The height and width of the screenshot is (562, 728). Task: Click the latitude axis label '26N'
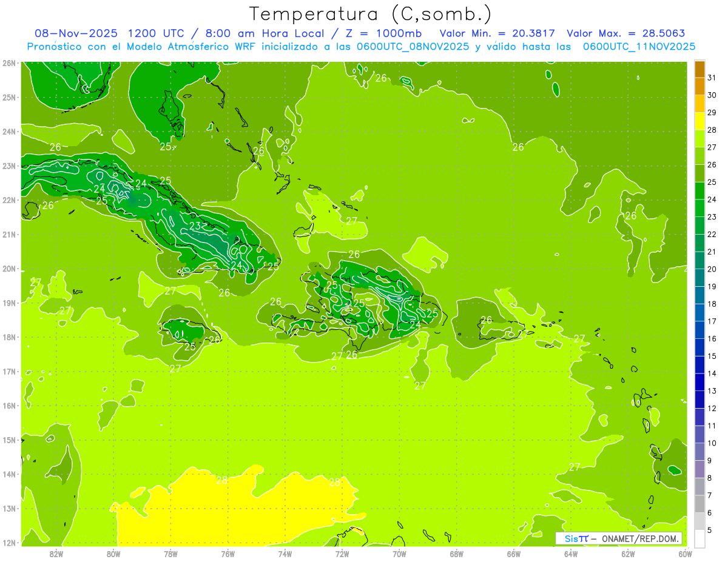click(x=9, y=63)
